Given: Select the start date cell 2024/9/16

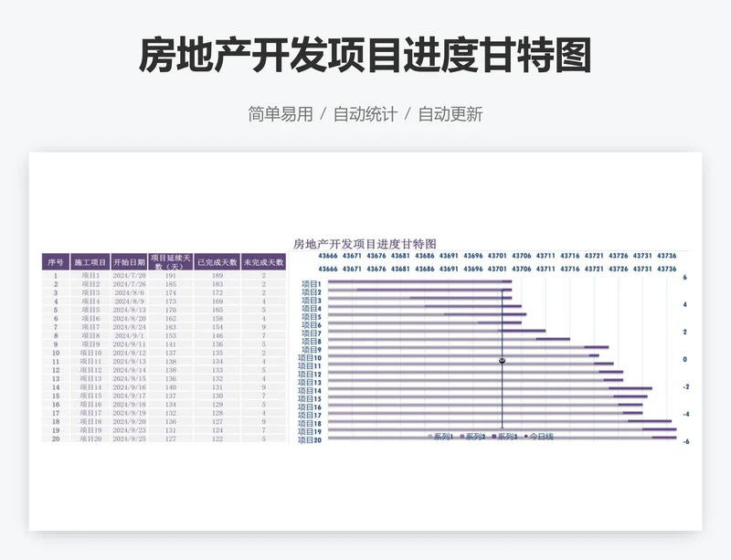Looking at the screenshot, I should 129,387.
